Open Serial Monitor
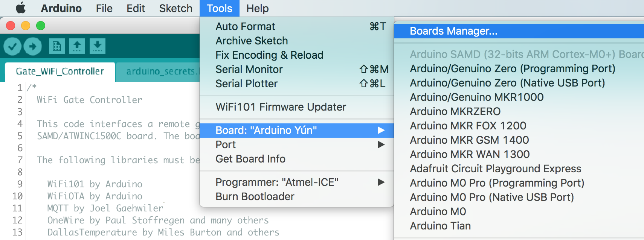This screenshot has width=644, height=240. click(x=297, y=69)
